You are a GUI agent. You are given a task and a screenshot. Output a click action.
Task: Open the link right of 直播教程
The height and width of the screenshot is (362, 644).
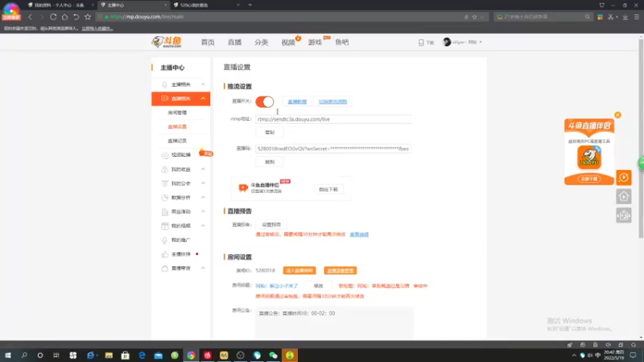(x=332, y=101)
